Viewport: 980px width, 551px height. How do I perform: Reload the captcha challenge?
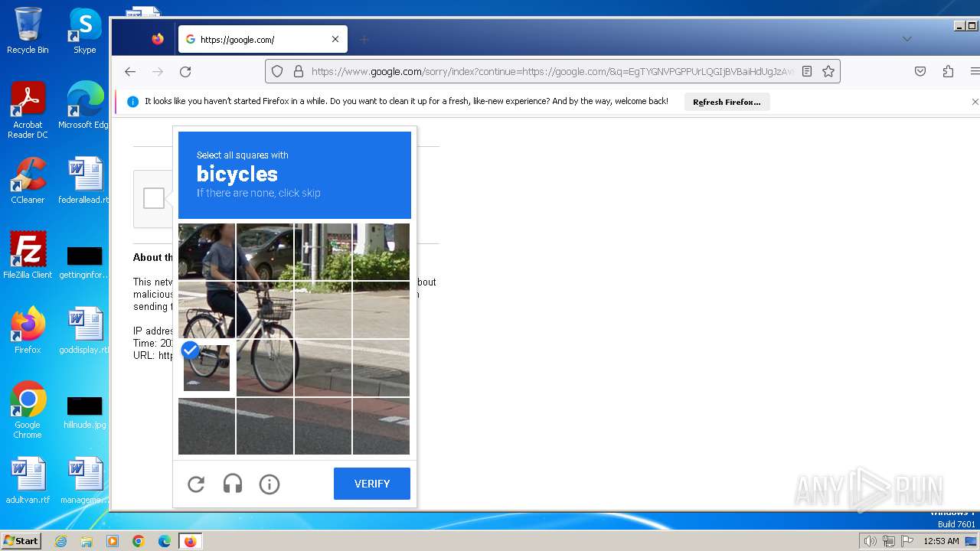[196, 484]
